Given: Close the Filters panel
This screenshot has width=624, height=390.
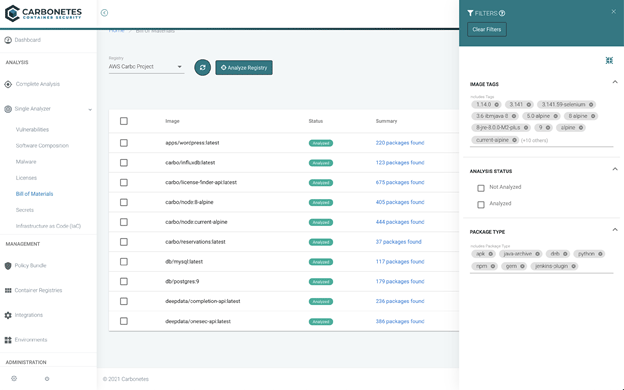Looking at the screenshot, I should pos(614,12).
